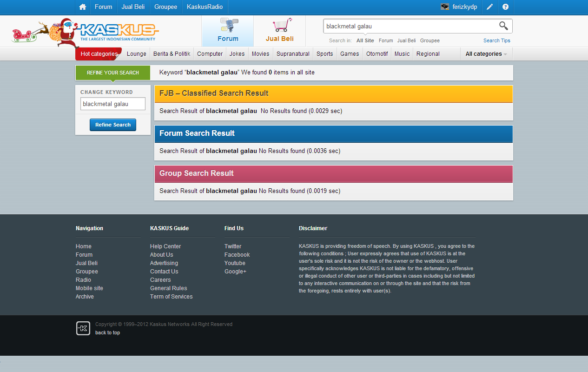
Task: Open Jual Beli in the top bar
Action: pyautogui.click(x=133, y=7)
